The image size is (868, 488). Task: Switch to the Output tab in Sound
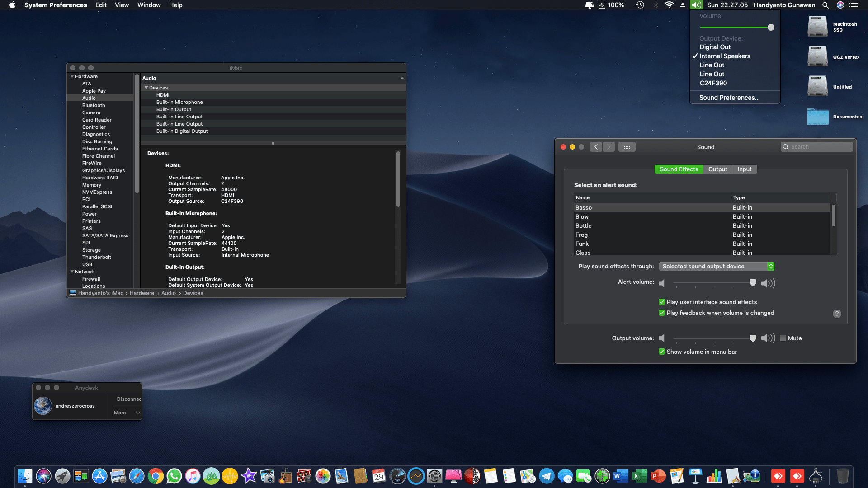718,169
